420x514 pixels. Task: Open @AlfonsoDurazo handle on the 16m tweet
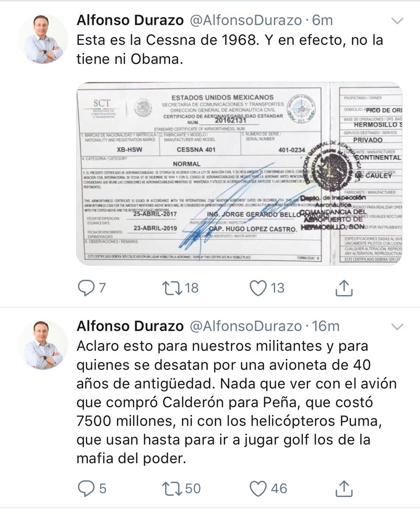(x=246, y=326)
